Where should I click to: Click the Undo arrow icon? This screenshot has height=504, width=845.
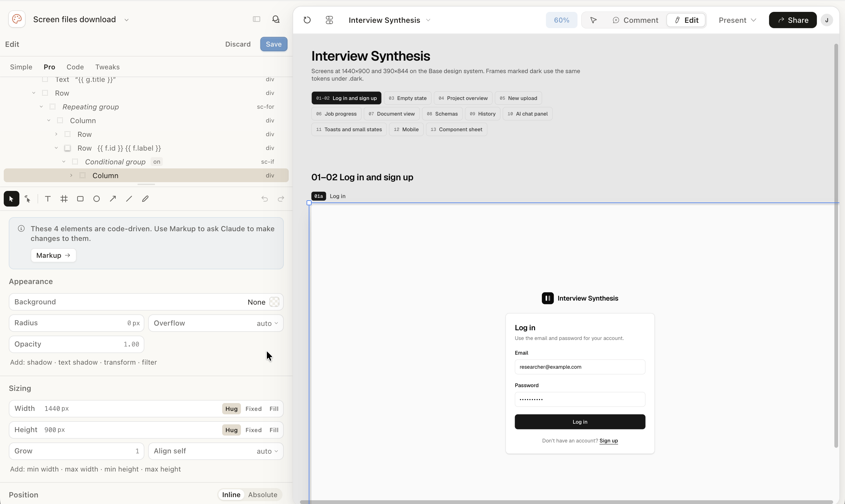(265, 199)
